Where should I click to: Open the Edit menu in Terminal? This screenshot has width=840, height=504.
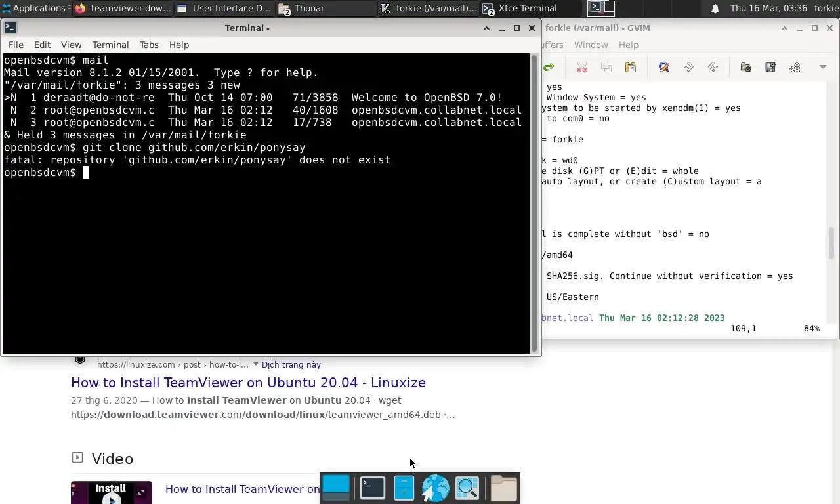[x=42, y=45]
